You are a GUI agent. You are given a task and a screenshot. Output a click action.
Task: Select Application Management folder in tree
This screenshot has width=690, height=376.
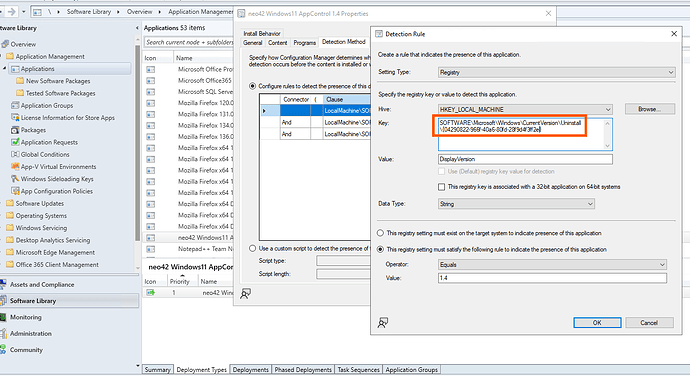point(50,56)
